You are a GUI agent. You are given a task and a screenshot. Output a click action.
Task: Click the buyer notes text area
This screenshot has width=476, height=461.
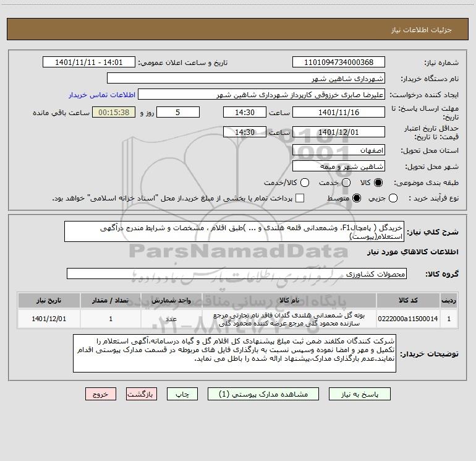tap(234, 353)
